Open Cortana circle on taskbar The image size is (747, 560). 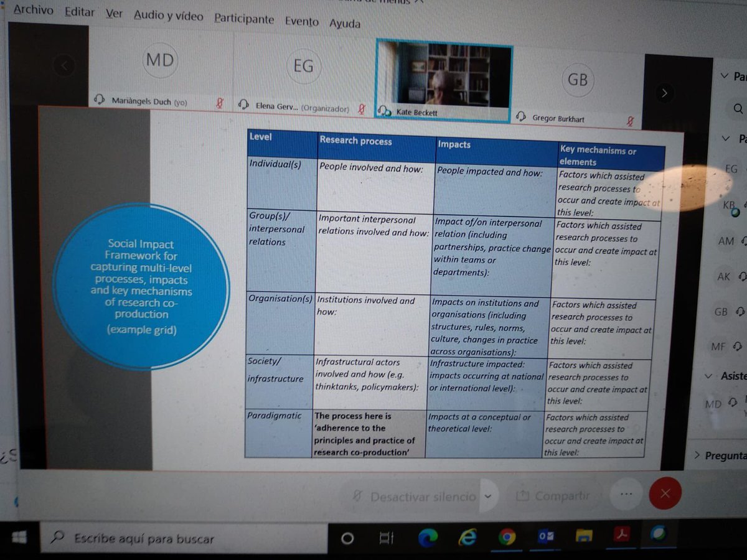coord(347,538)
